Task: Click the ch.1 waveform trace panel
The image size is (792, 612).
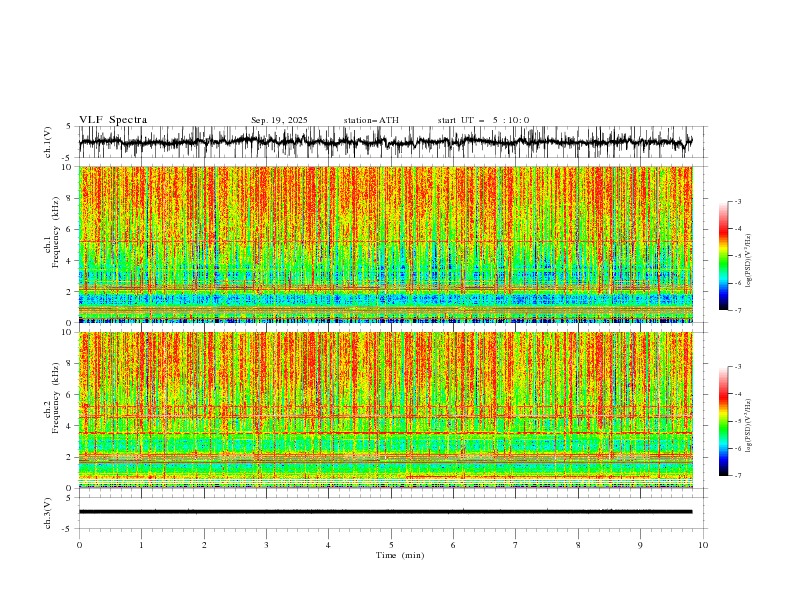Action: click(x=393, y=142)
